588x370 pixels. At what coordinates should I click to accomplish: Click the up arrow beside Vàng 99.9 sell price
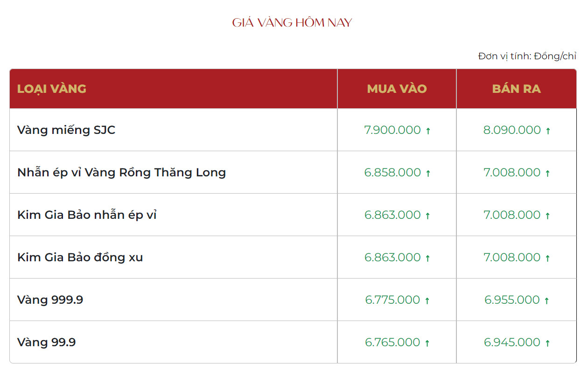click(x=547, y=343)
